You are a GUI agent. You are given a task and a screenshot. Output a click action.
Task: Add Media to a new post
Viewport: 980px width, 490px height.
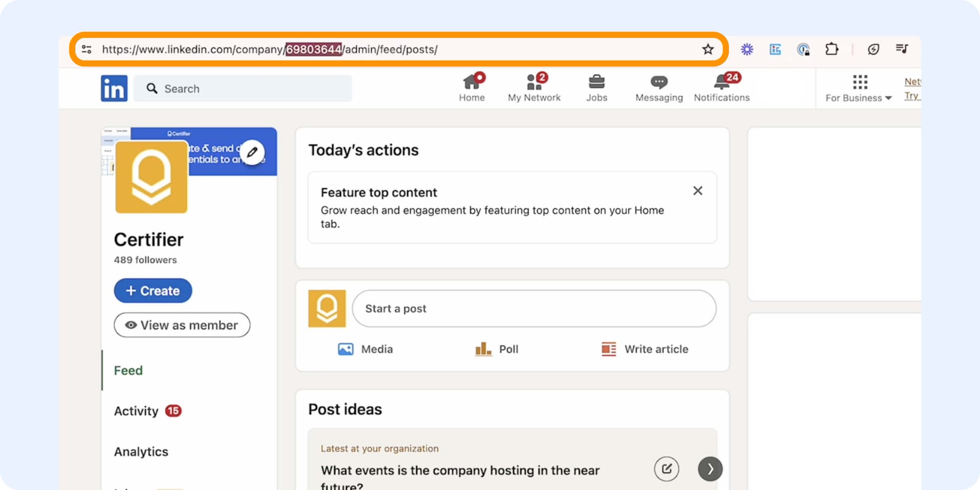pyautogui.click(x=365, y=349)
